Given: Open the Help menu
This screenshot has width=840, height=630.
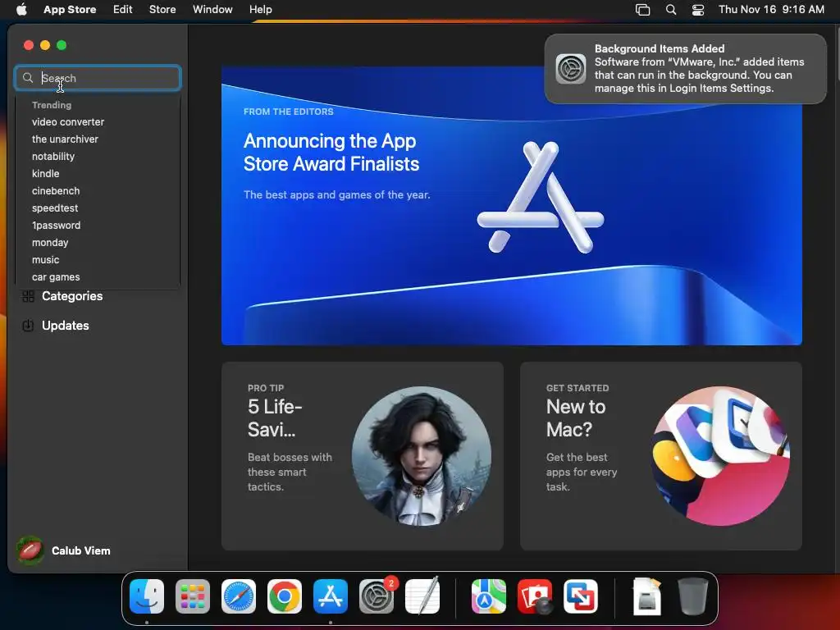Looking at the screenshot, I should point(260,9).
